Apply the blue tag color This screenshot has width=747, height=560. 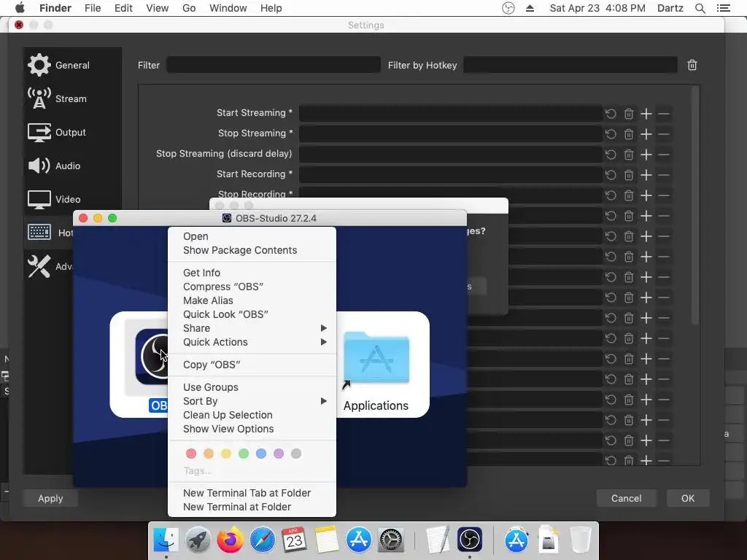[261, 454]
